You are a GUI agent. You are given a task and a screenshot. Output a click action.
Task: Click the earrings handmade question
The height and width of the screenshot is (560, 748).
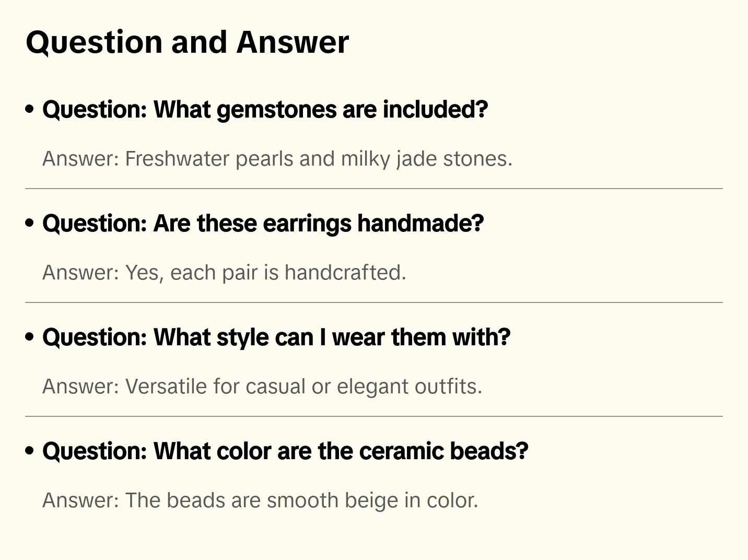(263, 224)
